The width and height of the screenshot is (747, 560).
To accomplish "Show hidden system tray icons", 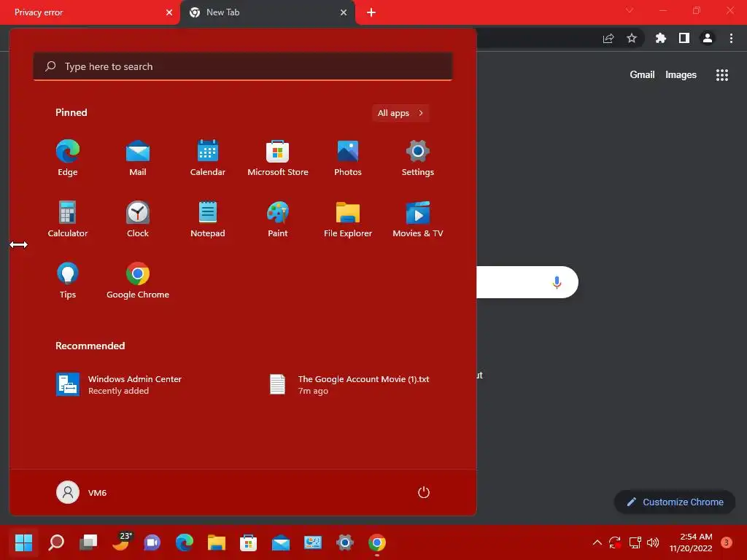I will (x=597, y=542).
